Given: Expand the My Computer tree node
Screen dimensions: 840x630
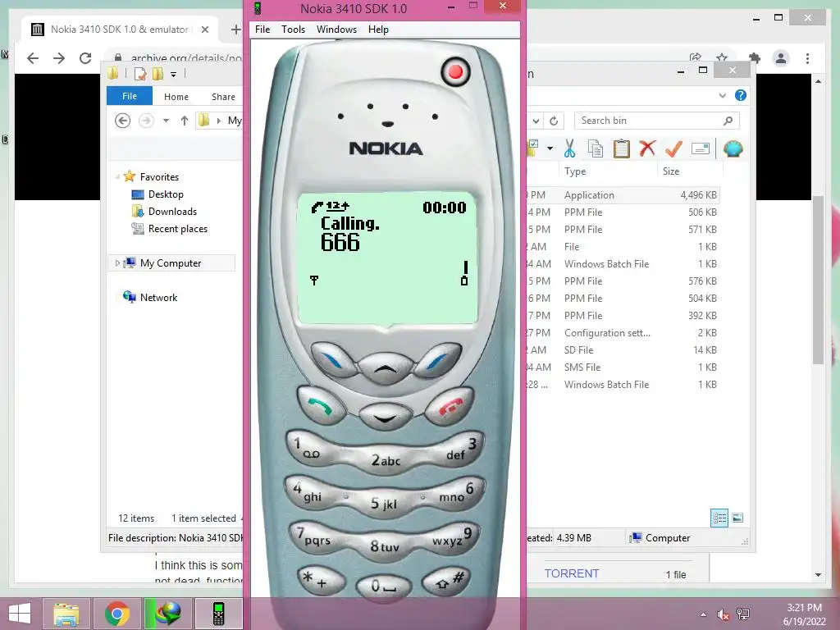Looking at the screenshot, I should [x=117, y=263].
